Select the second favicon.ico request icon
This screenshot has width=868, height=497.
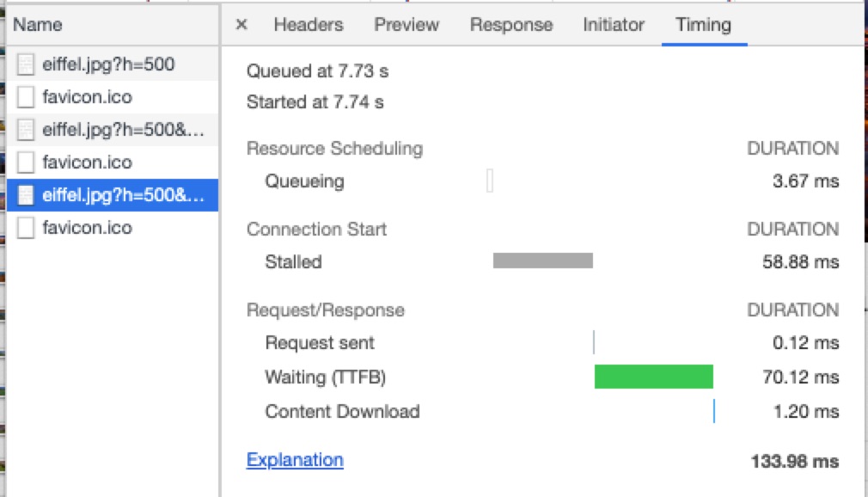27,162
